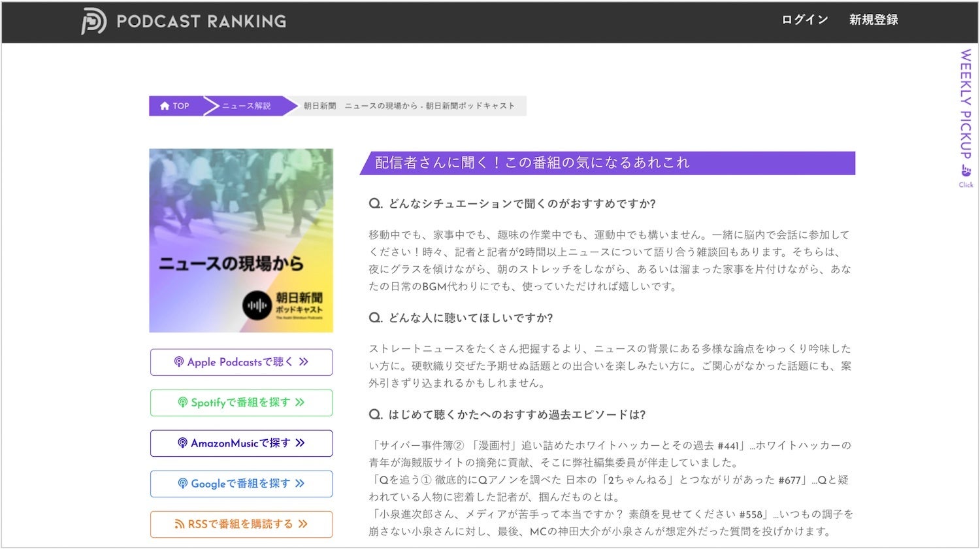
Task: Click the episode line mentioning #441 漫画村
Action: point(610,454)
